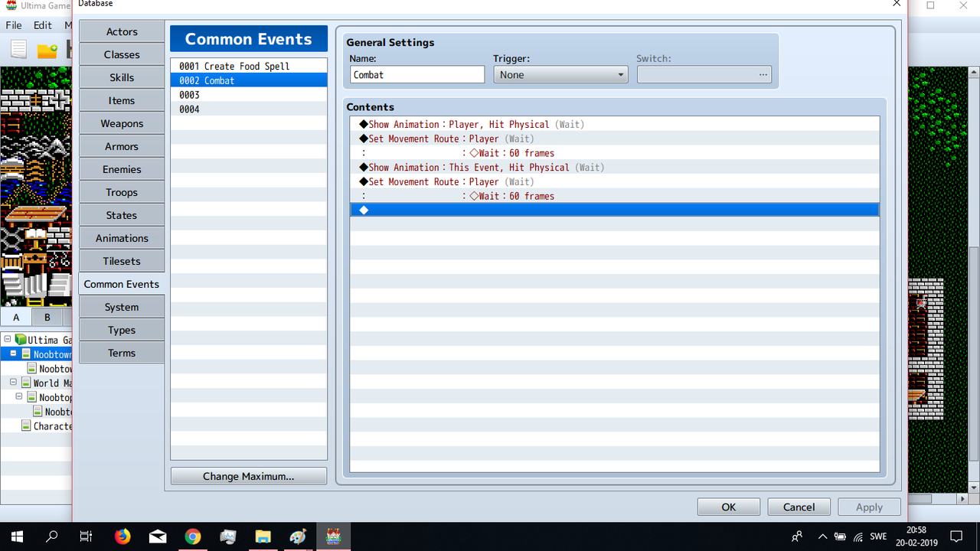Screen dimensions: 980x551
Task: Switch to the Actors database tab
Action: click(122, 31)
